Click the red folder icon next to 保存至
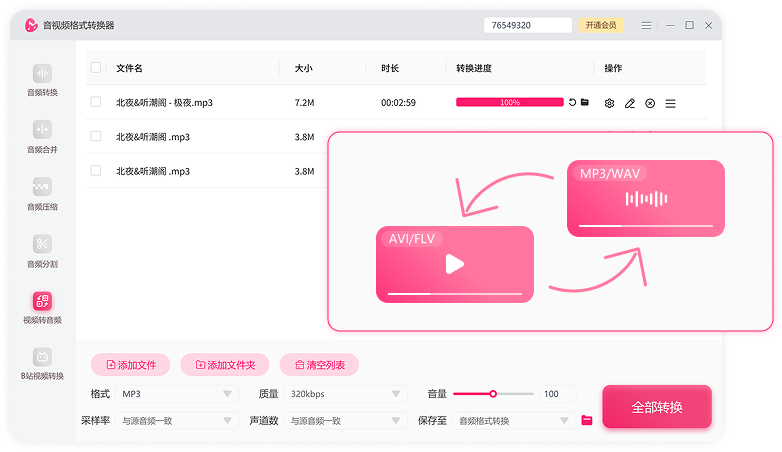The image size is (782, 452). (587, 420)
